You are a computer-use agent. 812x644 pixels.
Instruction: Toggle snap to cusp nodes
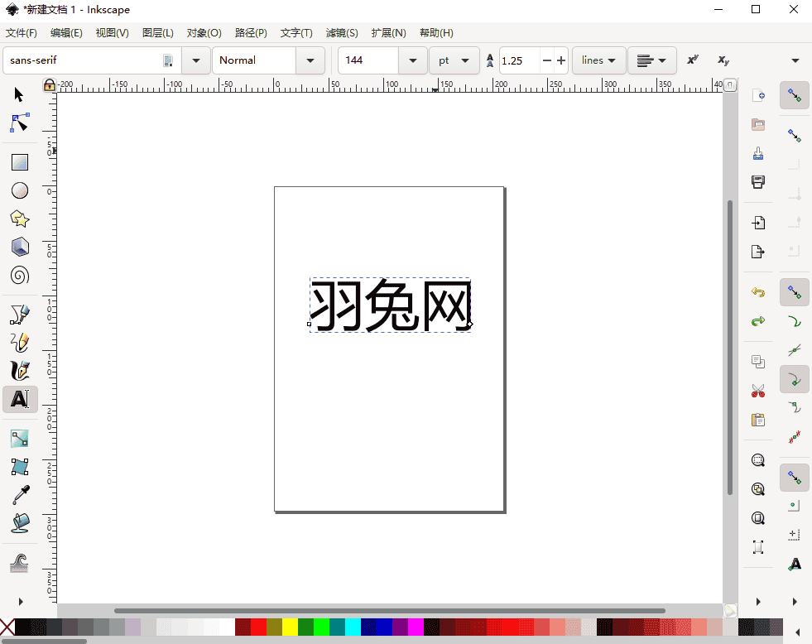coord(795,379)
